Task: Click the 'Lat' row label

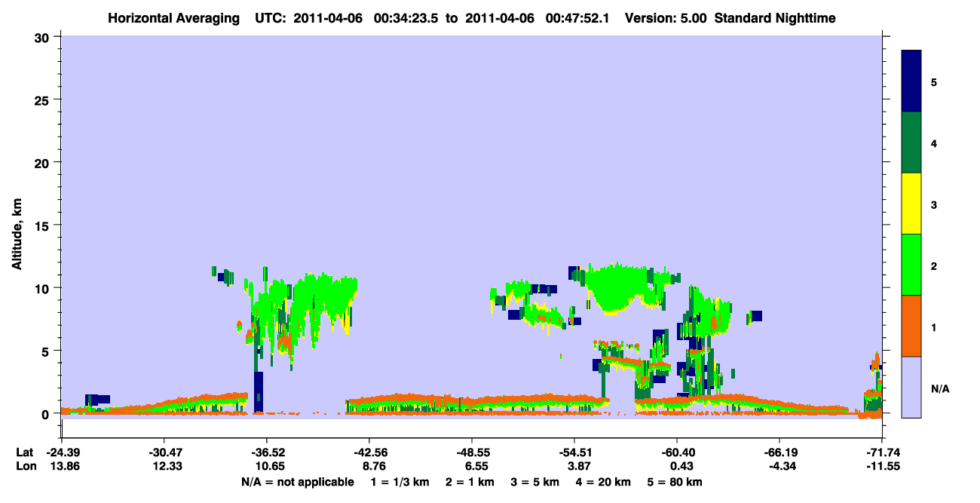Action: [x=24, y=452]
